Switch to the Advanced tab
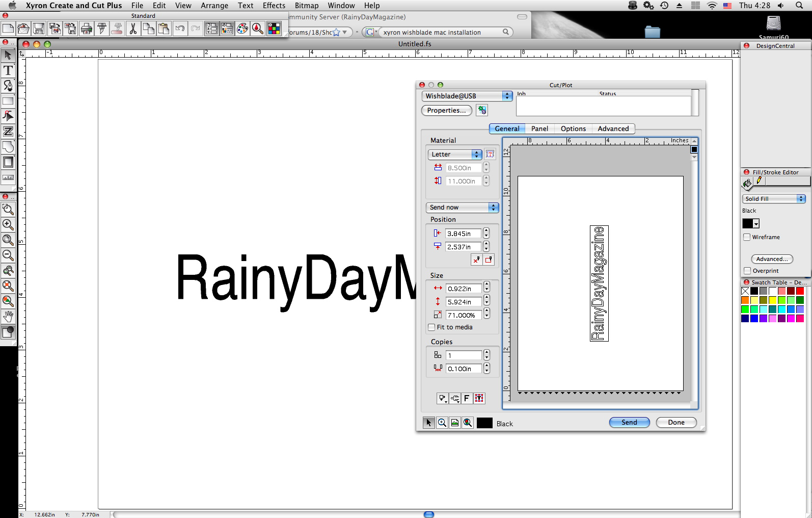 pyautogui.click(x=613, y=128)
